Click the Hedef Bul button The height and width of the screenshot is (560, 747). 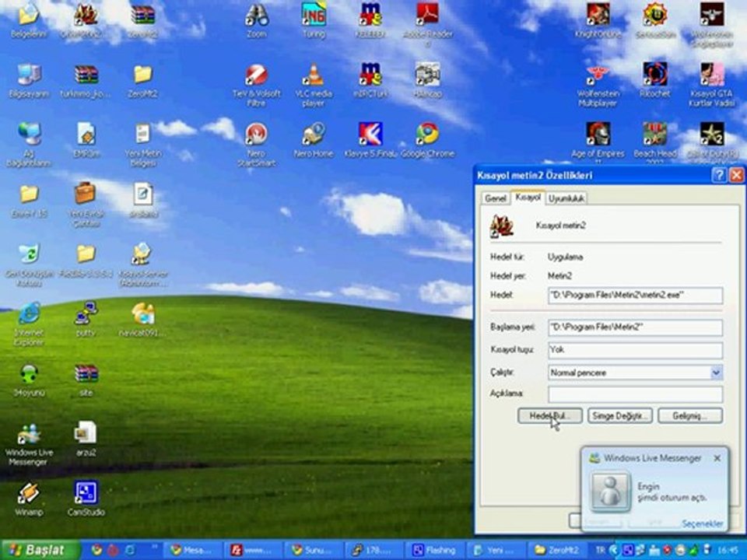coord(550,415)
